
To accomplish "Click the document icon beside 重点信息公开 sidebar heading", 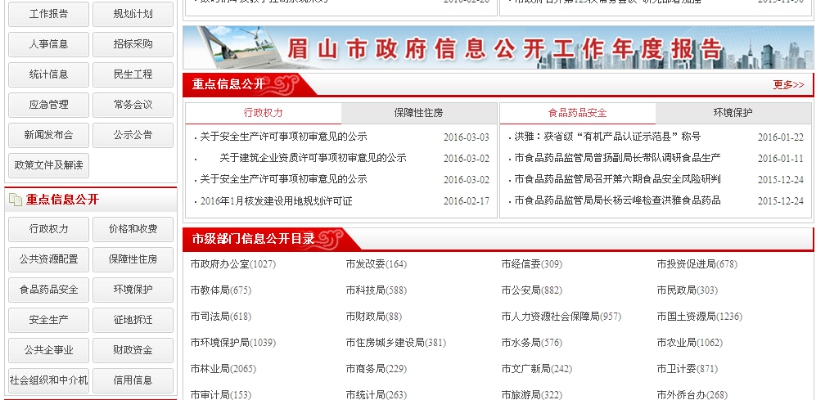I will coord(15,200).
